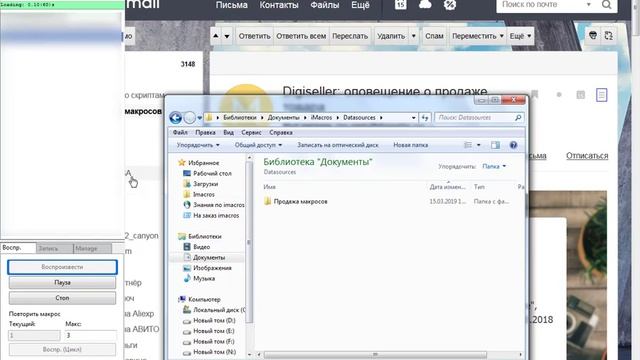
Task: Click the Воспр. (Цикл) button
Action: tap(62, 349)
